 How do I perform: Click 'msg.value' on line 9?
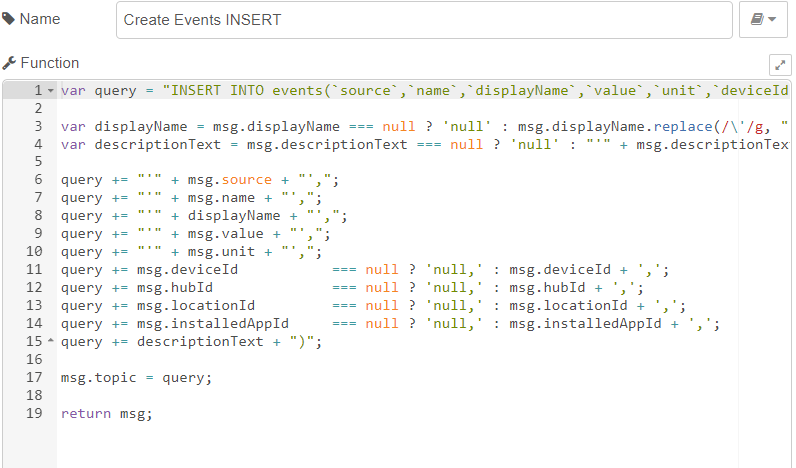pos(225,234)
